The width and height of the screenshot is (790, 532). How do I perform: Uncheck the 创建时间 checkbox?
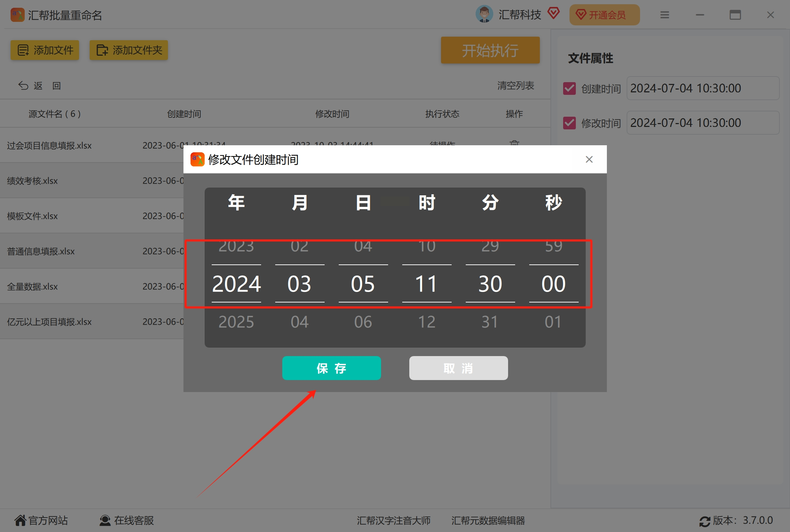pos(569,88)
